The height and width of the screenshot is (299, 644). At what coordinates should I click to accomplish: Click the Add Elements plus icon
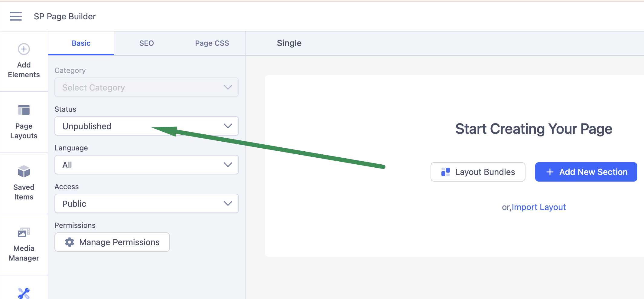24,49
